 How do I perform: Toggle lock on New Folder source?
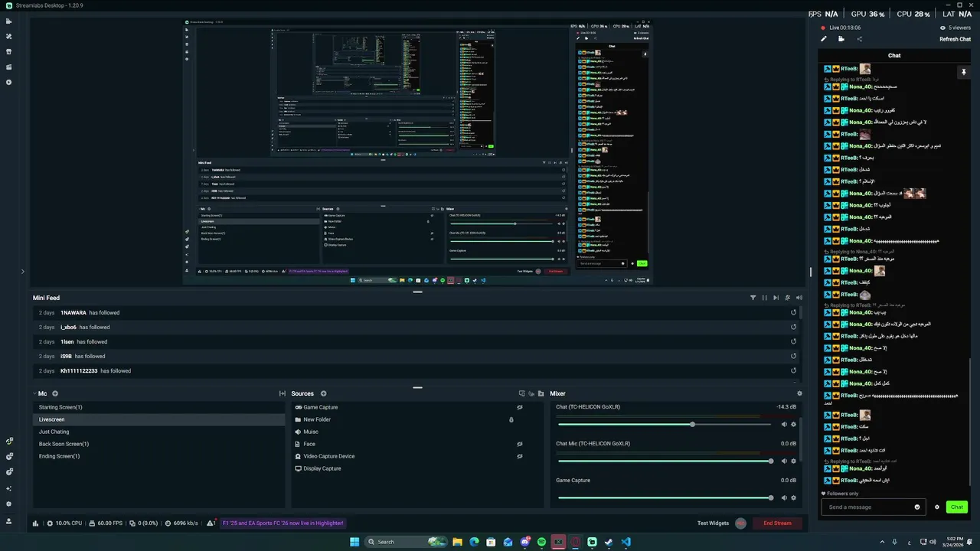pyautogui.click(x=511, y=419)
